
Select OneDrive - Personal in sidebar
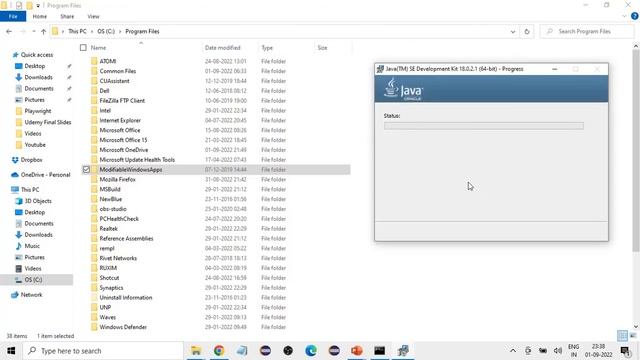45,175
